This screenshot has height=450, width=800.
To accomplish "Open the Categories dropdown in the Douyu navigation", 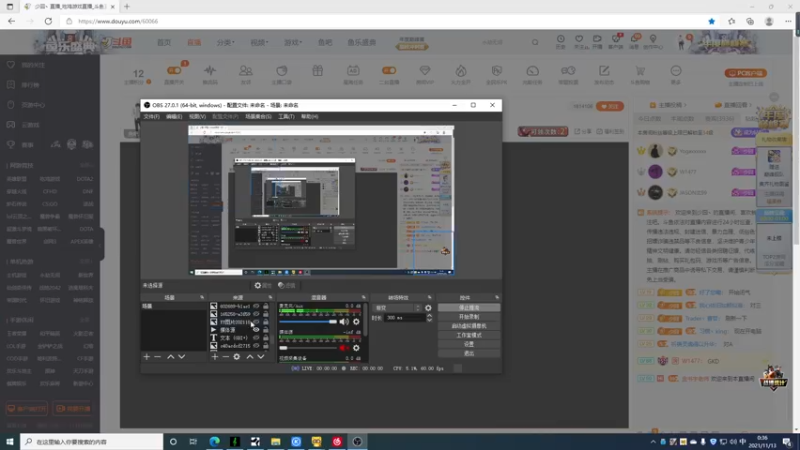I will point(226,42).
